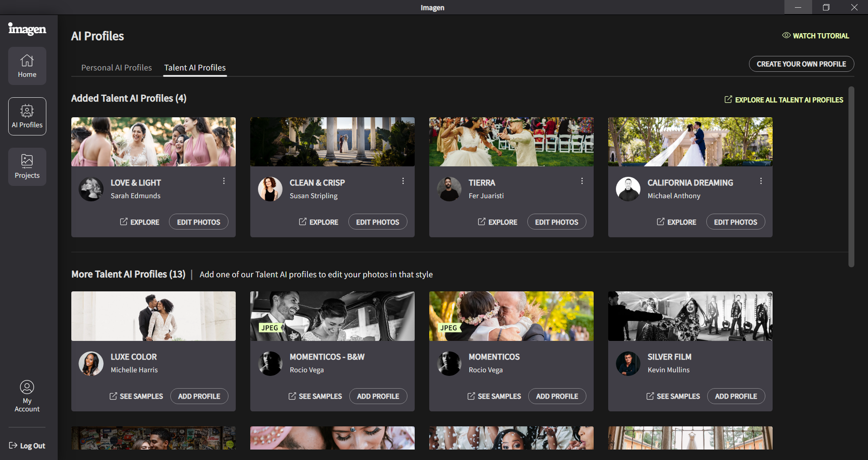Screen dimensions: 868x460
Task: Open Clean & Crisp cover photo
Action: tap(332, 142)
